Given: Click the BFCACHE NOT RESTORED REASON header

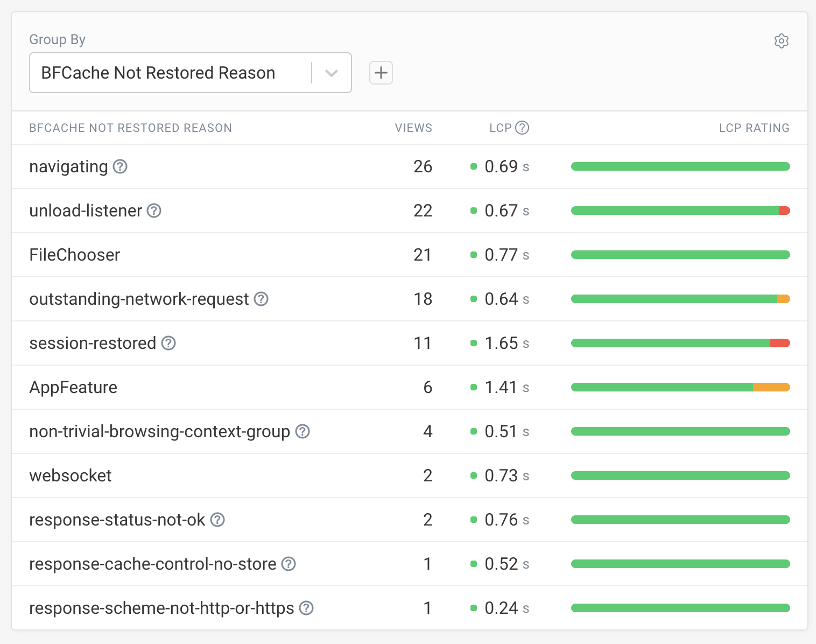Looking at the screenshot, I should tap(130, 128).
